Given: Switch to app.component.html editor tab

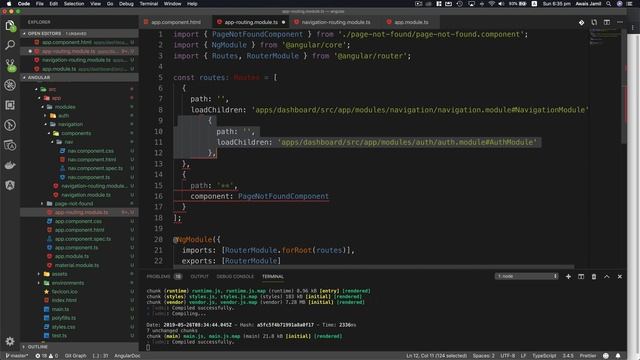Looking at the screenshot, I should (x=176, y=22).
